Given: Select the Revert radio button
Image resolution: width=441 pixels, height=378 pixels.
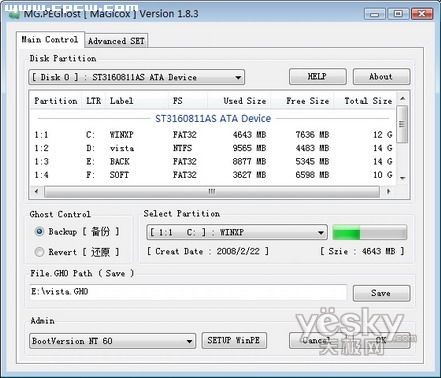Looking at the screenshot, I should click(x=39, y=252).
